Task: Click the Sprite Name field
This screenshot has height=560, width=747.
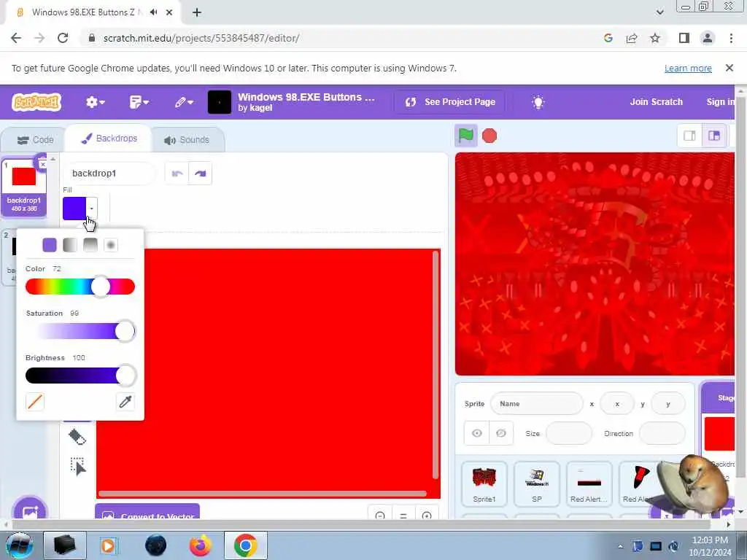Action: (537, 403)
